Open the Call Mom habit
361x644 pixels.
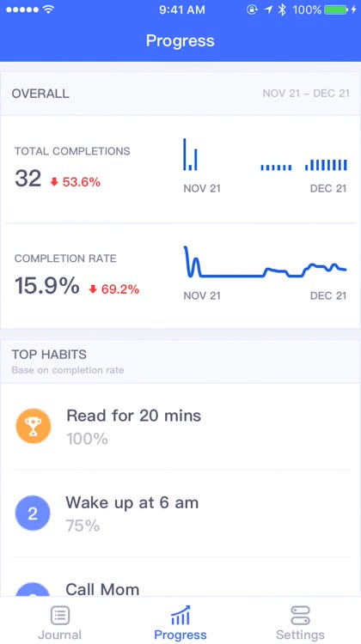tap(180, 577)
